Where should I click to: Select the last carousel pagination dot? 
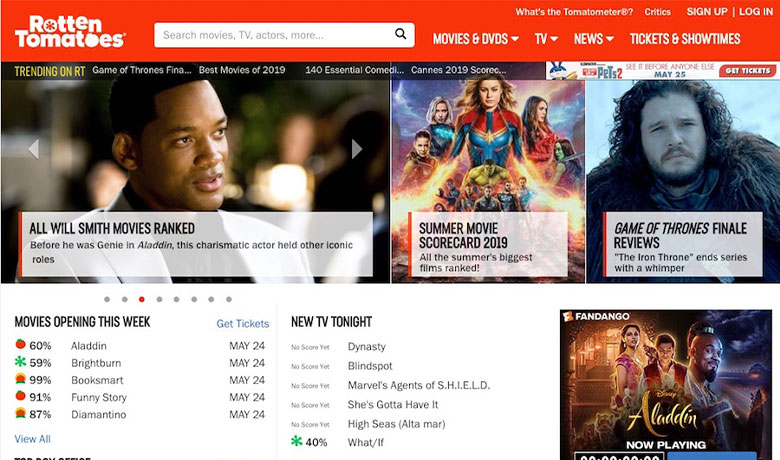pos(229,299)
